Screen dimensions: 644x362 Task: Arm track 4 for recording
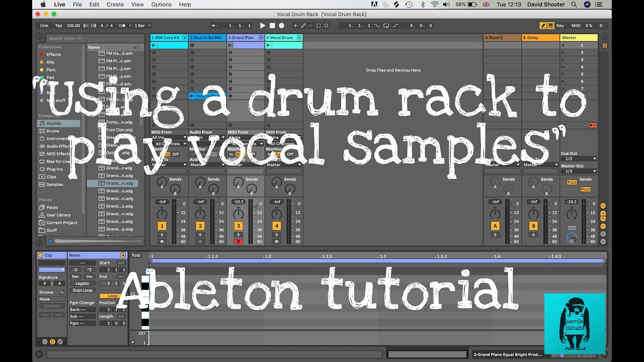(276, 241)
